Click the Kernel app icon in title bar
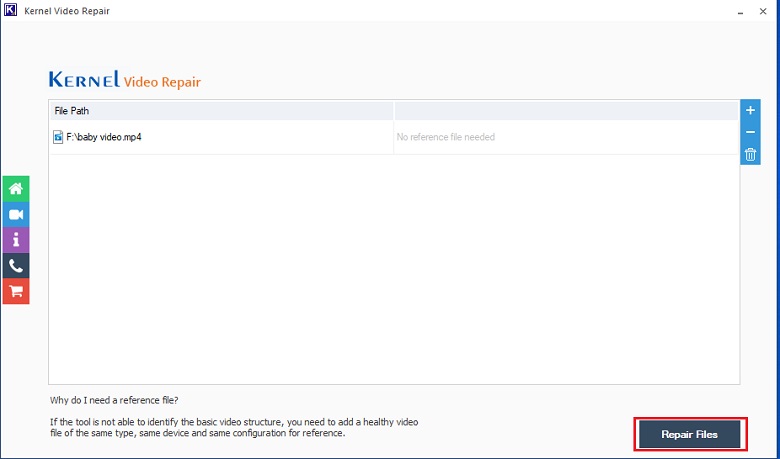Viewport: 780px width, 459px height. [10, 10]
